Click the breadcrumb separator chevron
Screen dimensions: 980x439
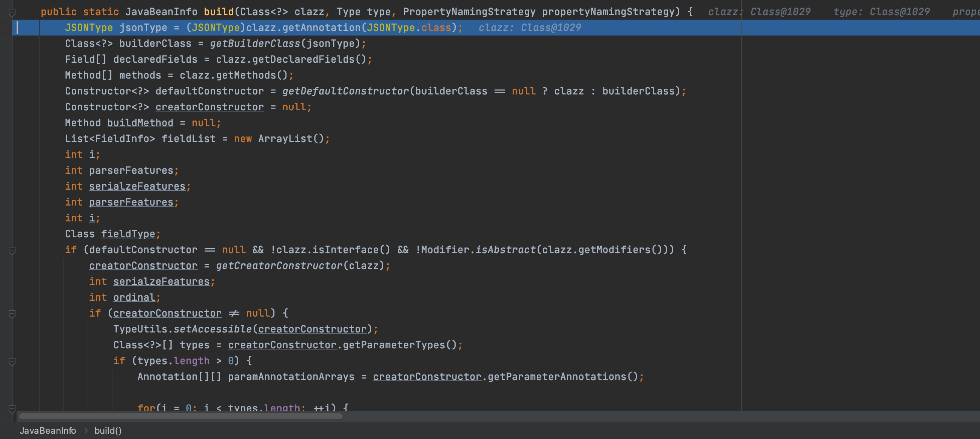pos(86,430)
